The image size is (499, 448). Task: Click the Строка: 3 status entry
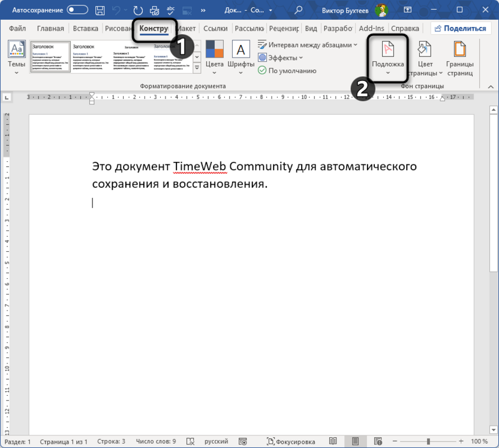pyautogui.click(x=111, y=441)
